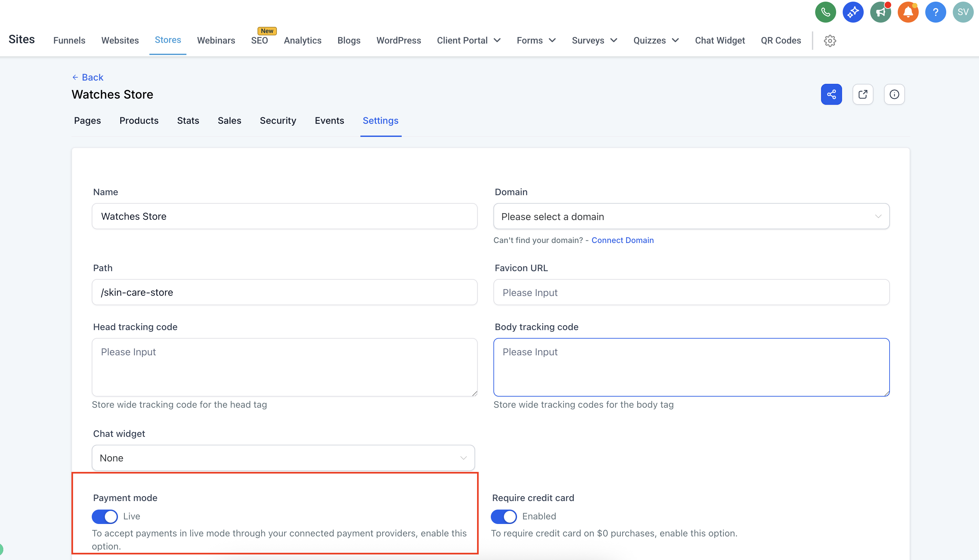Screen dimensions: 979x560
Task: Open the Funnels section
Action: tap(69, 40)
